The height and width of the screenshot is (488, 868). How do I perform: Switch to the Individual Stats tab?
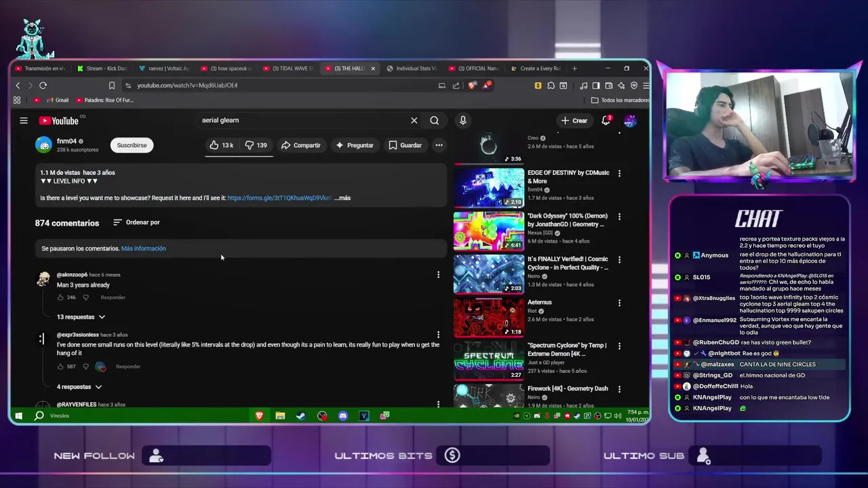pyautogui.click(x=411, y=68)
